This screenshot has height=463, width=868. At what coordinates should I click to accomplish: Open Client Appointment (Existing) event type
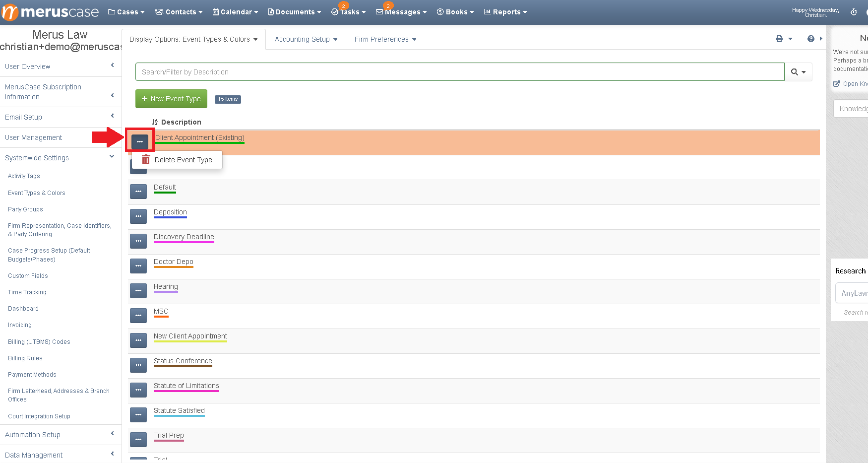point(200,137)
